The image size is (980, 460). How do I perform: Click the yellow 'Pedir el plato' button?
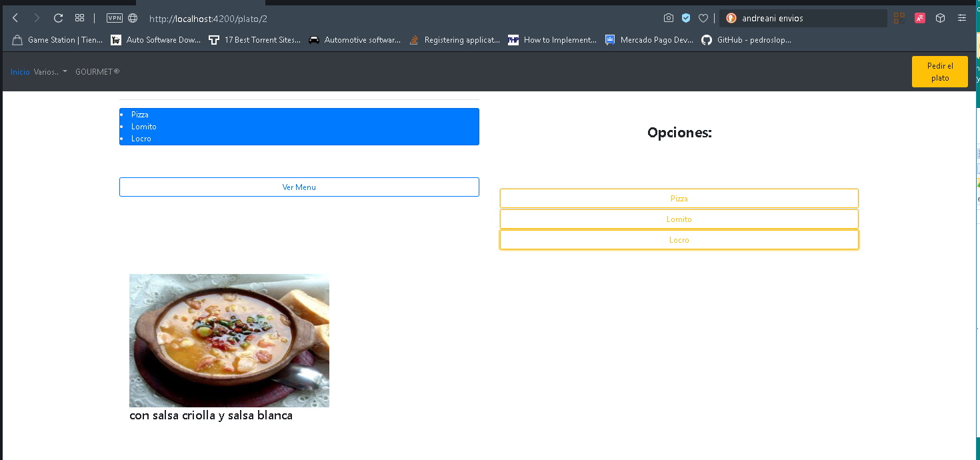(940, 72)
